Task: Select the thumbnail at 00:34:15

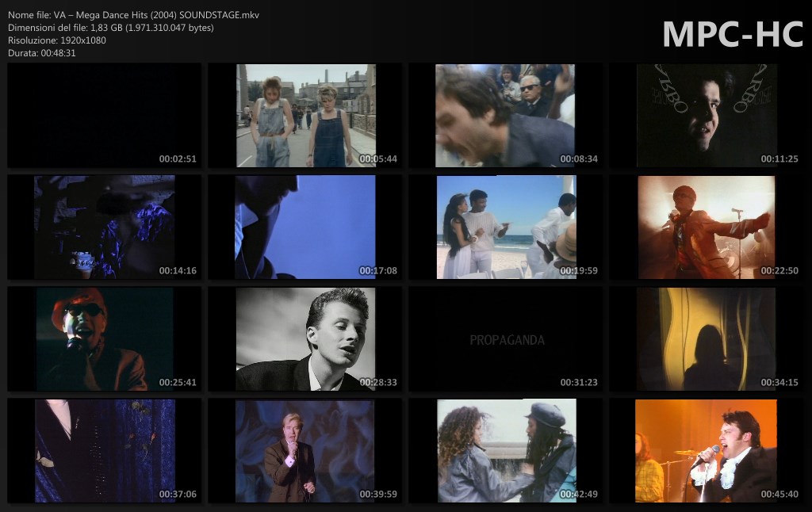Action: click(707, 339)
